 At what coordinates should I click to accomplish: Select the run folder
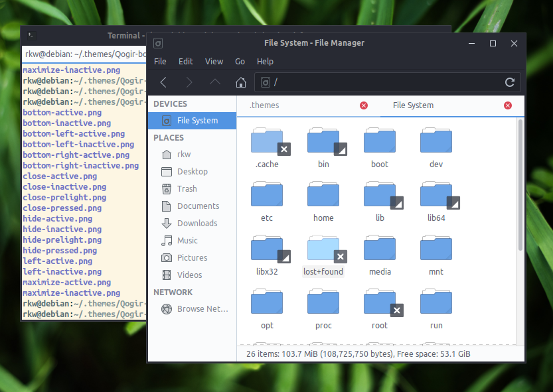click(x=436, y=309)
